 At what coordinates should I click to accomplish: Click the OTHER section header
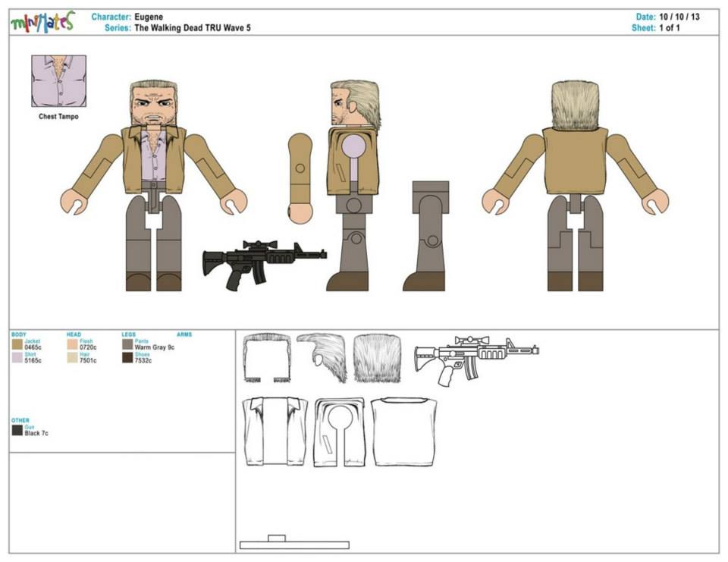coord(20,420)
